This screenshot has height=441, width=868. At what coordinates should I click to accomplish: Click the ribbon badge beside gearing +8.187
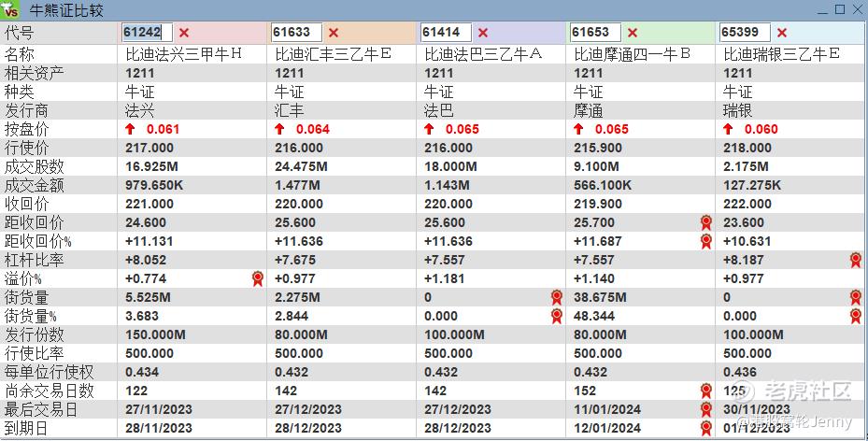(856, 260)
